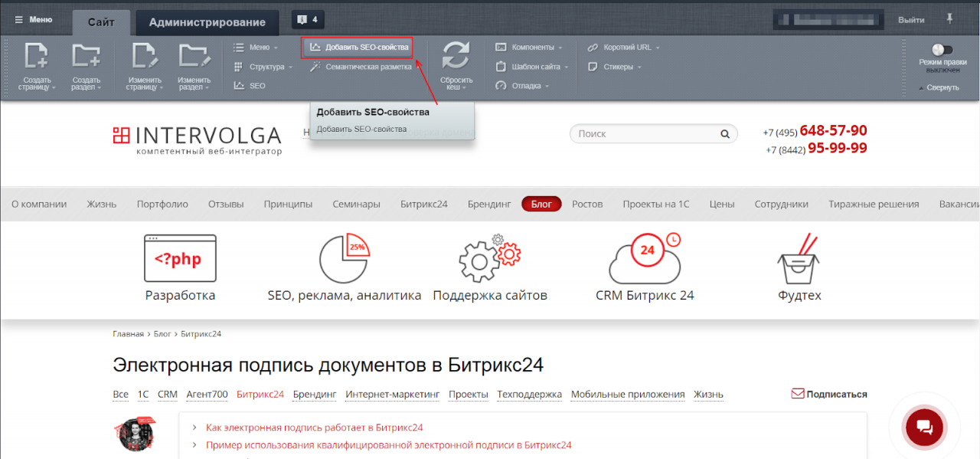
Task: Click the SEO, реклама, аналитика pie icon
Action: [345, 258]
